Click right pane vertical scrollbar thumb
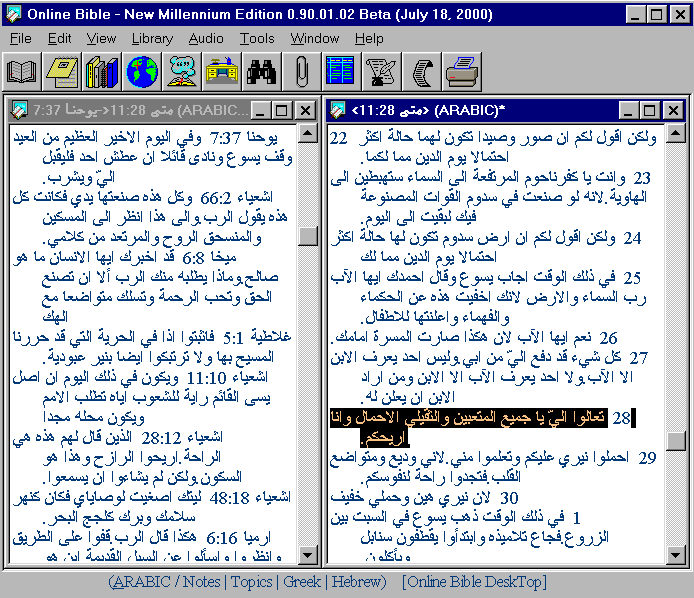 [676, 441]
